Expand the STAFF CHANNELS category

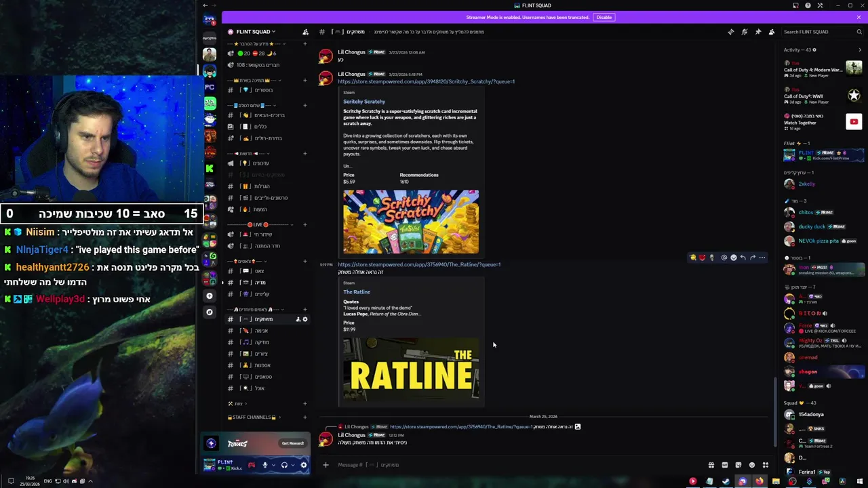coord(253,418)
